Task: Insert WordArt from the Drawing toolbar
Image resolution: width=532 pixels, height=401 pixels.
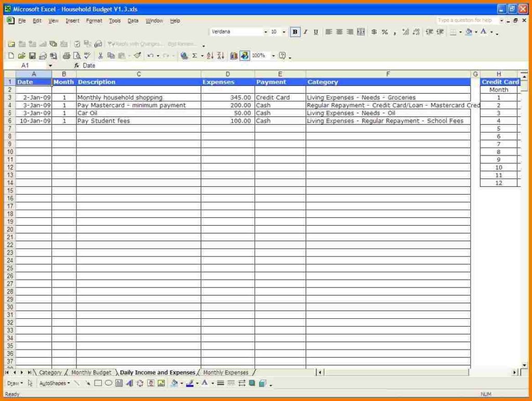Action: [129, 383]
